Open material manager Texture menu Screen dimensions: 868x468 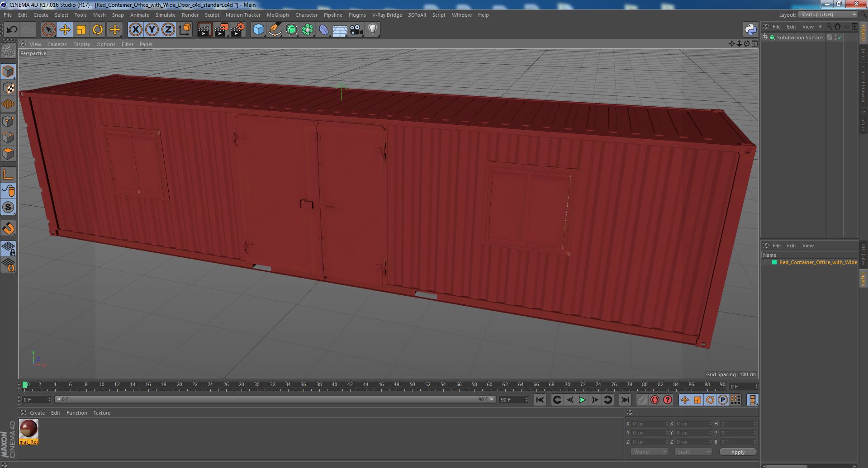pos(102,413)
